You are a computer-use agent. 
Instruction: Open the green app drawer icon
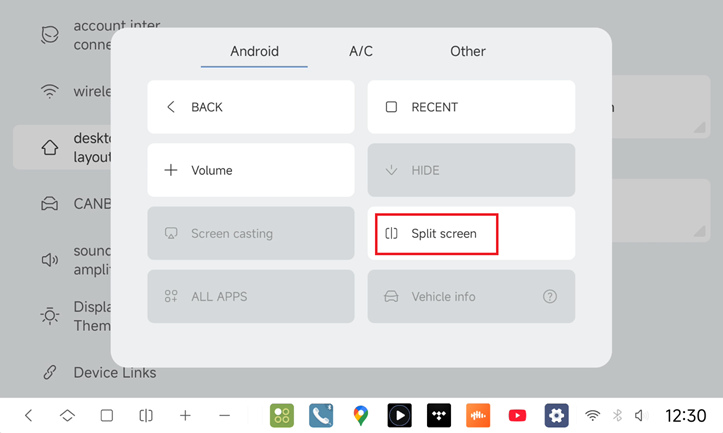282,415
